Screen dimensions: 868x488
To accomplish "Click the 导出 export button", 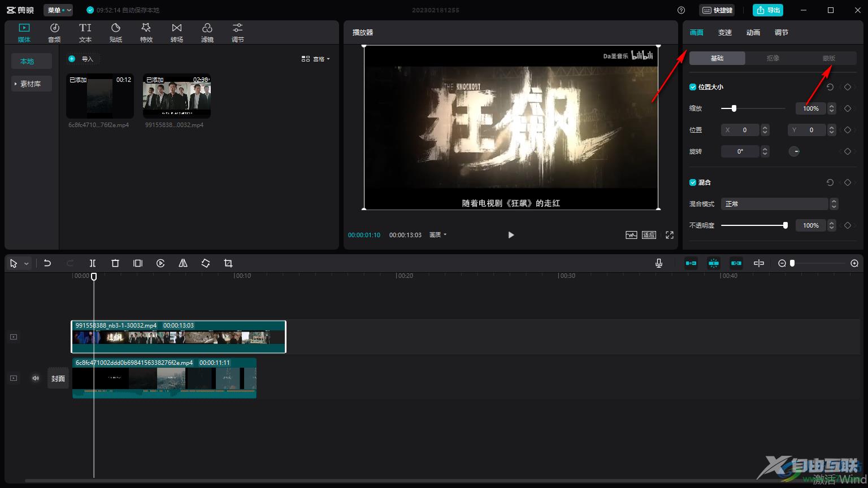I will (768, 10).
